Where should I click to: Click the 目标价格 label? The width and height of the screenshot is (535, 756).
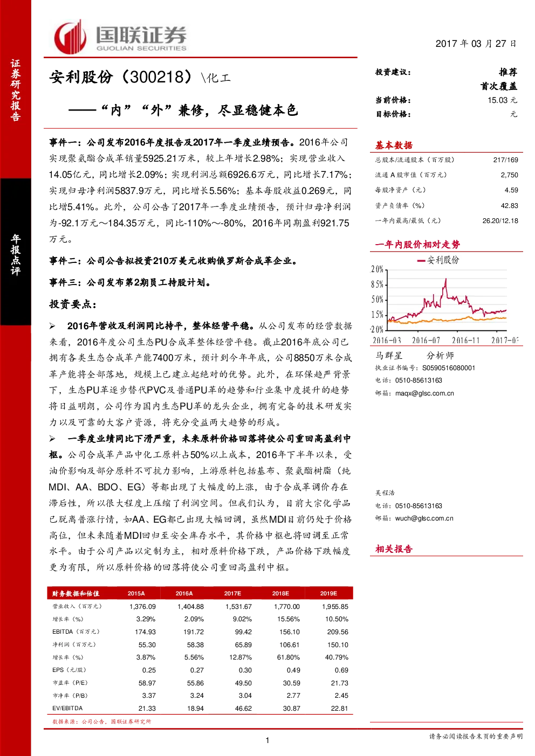(393, 114)
